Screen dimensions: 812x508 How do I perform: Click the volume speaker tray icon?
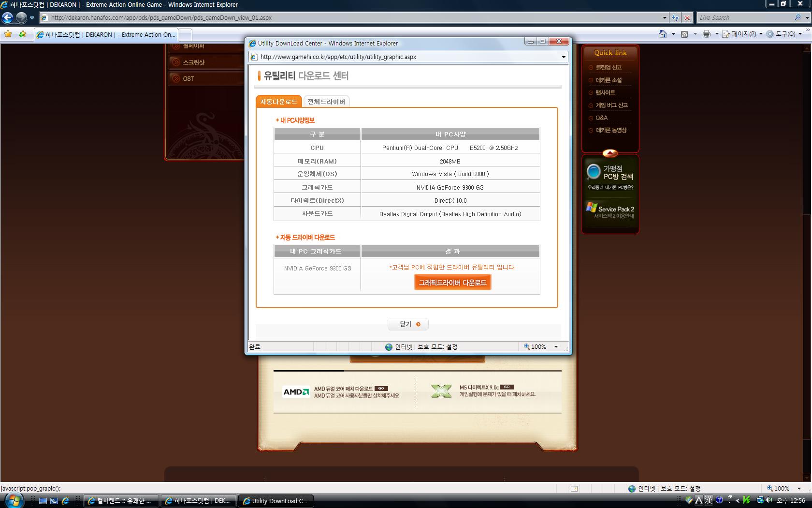(769, 501)
